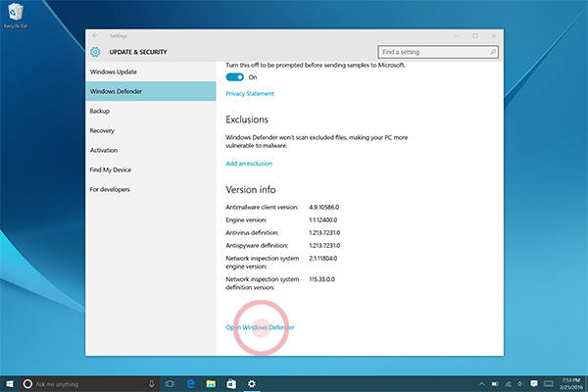The image size is (588, 392).
Task: Select Windows Update in the sidebar
Action: pos(151,72)
